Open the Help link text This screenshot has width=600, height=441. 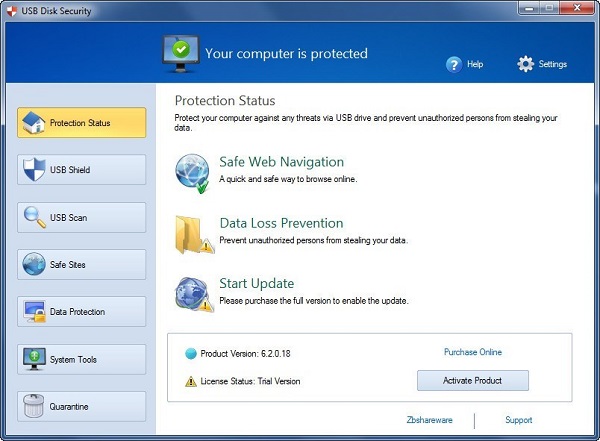coord(475,64)
